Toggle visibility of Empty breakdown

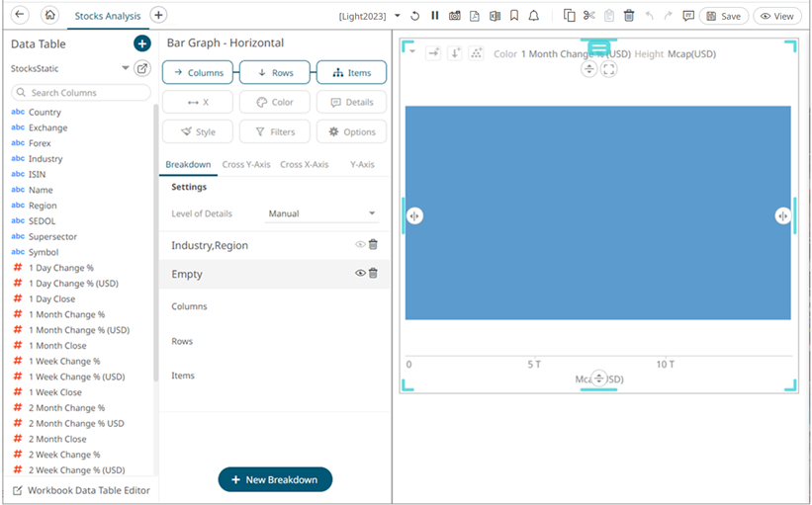tap(360, 274)
